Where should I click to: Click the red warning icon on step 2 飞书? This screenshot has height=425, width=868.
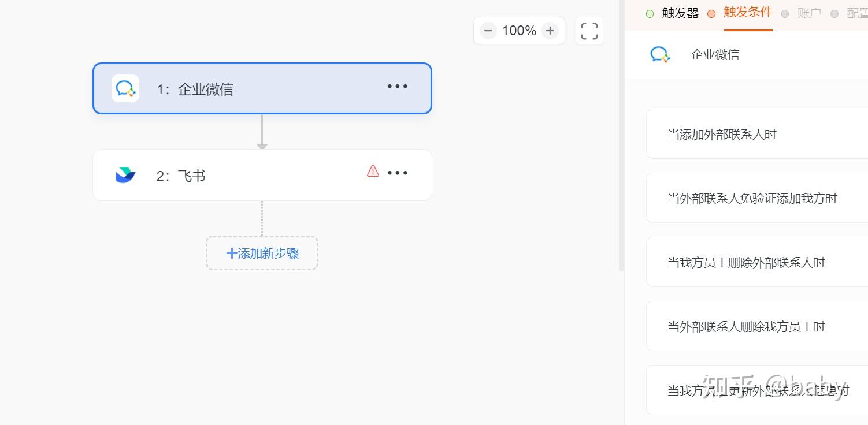(373, 171)
